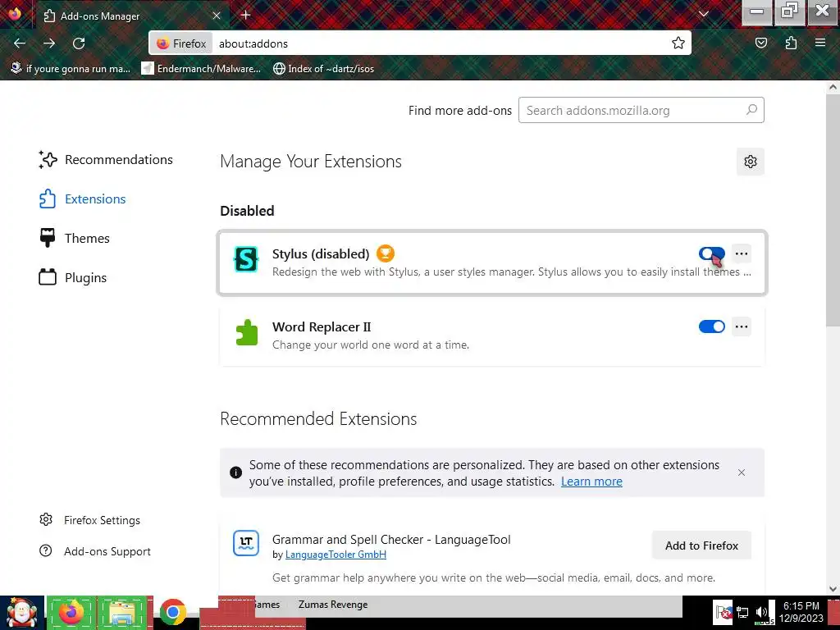Toggle the Word Replacer II switch

tap(711, 326)
